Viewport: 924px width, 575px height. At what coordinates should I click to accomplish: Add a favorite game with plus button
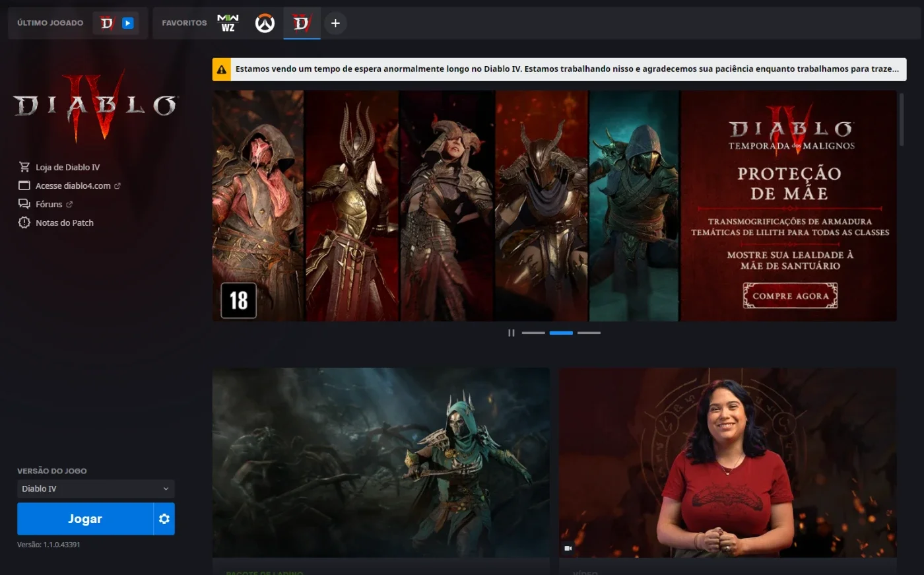[335, 23]
